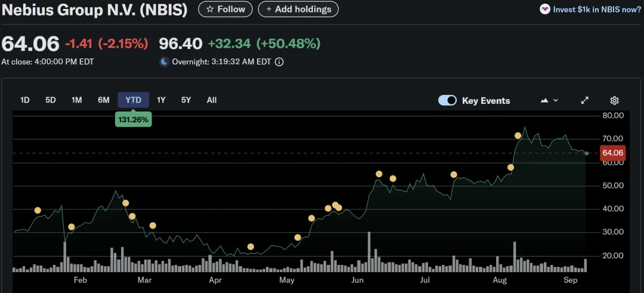This screenshot has height=293, width=644.
Task: Open the Invest $1k in NBIS now link
Action: coord(596,10)
